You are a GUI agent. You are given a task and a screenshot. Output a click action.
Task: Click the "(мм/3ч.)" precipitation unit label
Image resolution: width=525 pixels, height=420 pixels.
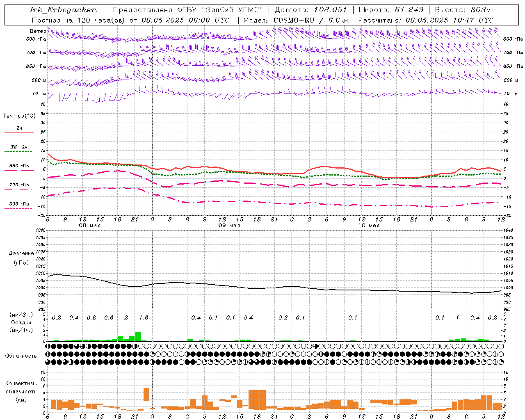tap(21, 315)
